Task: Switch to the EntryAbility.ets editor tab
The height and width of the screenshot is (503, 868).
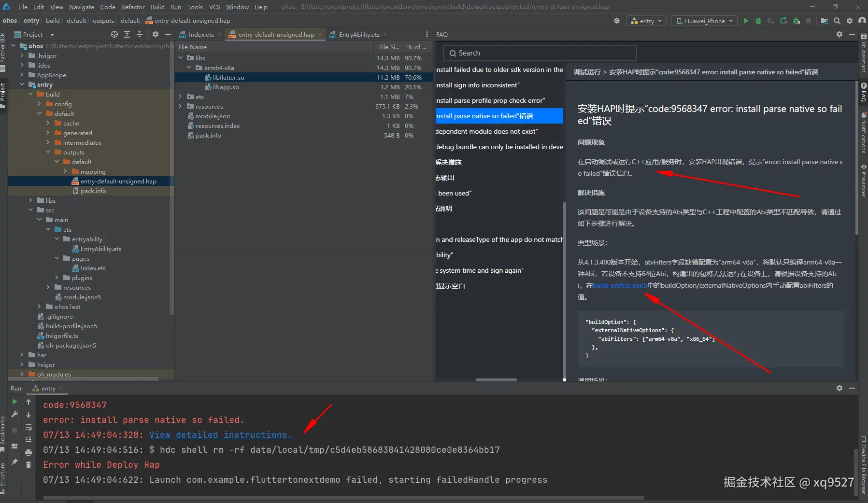Action: 359,34
